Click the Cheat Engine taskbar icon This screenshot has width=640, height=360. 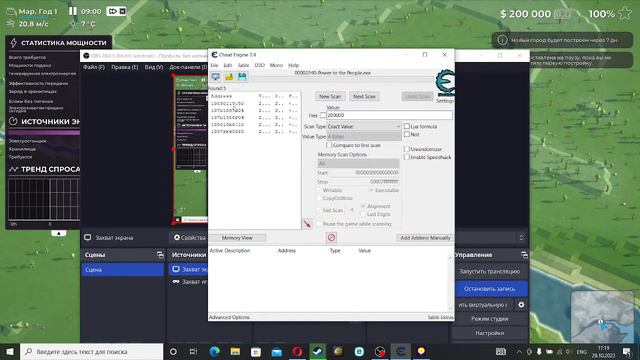[400, 351]
